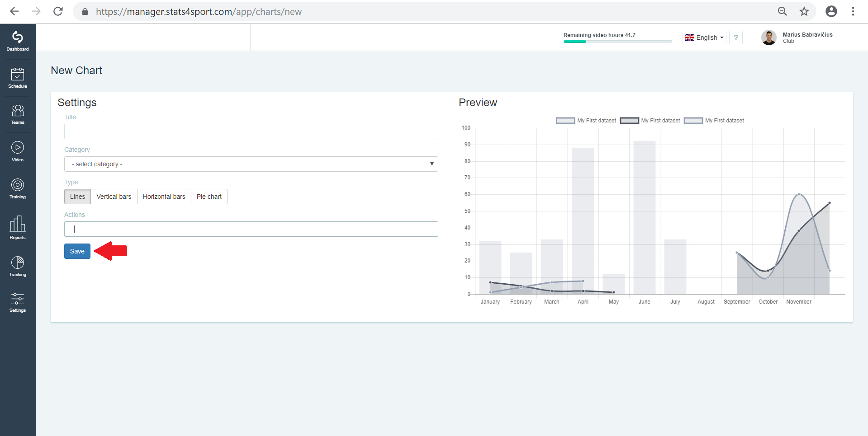Open the browser zoom magnifier icon
Viewport: 868px width, 436px height.
tap(783, 11)
